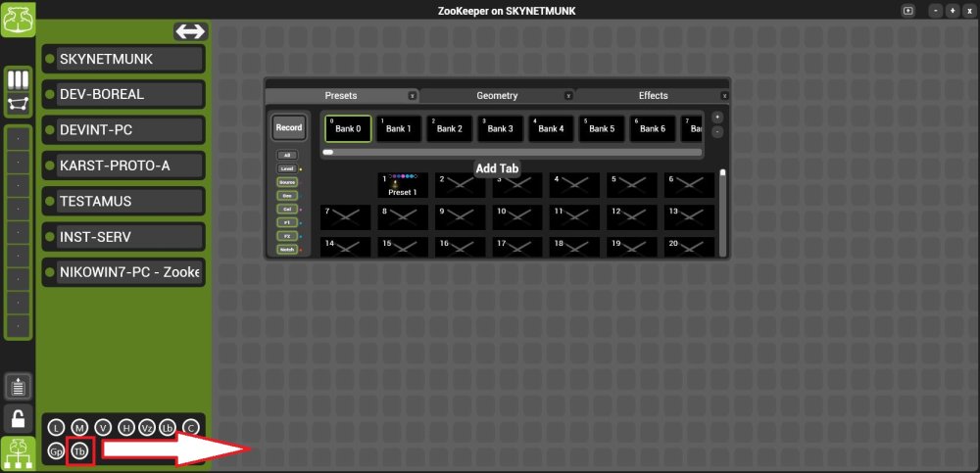This screenshot has height=473, width=980.
Task: Select Bank 3 button
Action: click(x=500, y=128)
